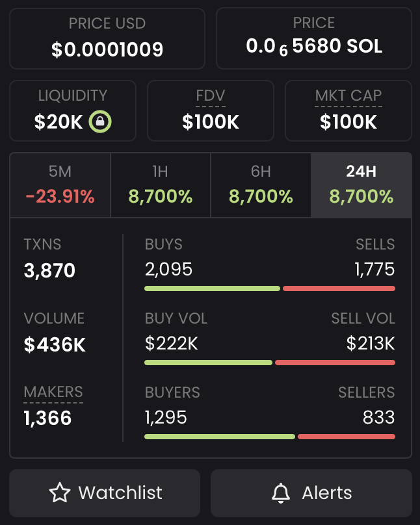
Task: Click the red Sellers ratio bar
Action: (x=347, y=437)
